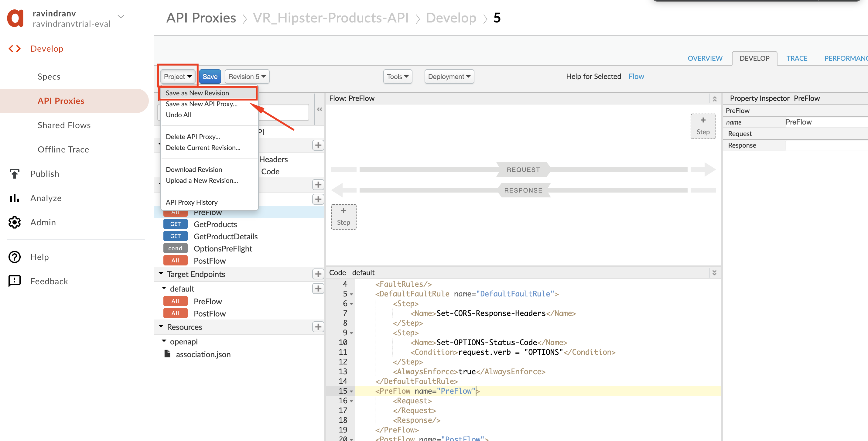Open Offline Trace in sidebar

click(63, 149)
